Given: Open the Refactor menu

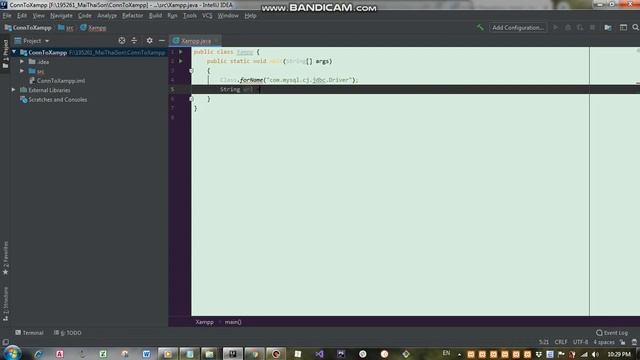Looking at the screenshot, I should [x=133, y=16].
